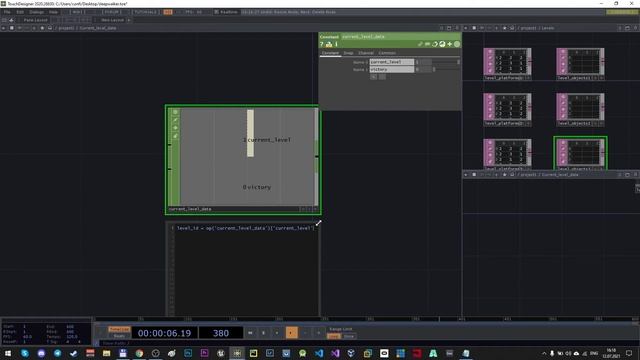Viewport: 640px width, 360px height.
Task: Click the copy parameters icon in parameter header
Action: pos(427,44)
